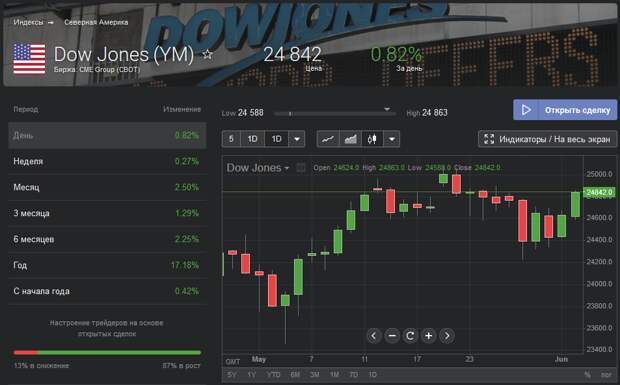The image size is (620, 385).
Task: Open Индикаторы / На весь экран
Action: [547, 139]
